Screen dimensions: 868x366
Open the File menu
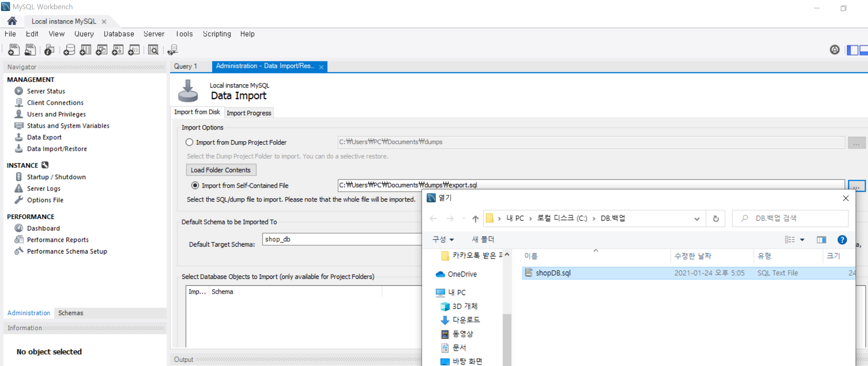coord(10,34)
